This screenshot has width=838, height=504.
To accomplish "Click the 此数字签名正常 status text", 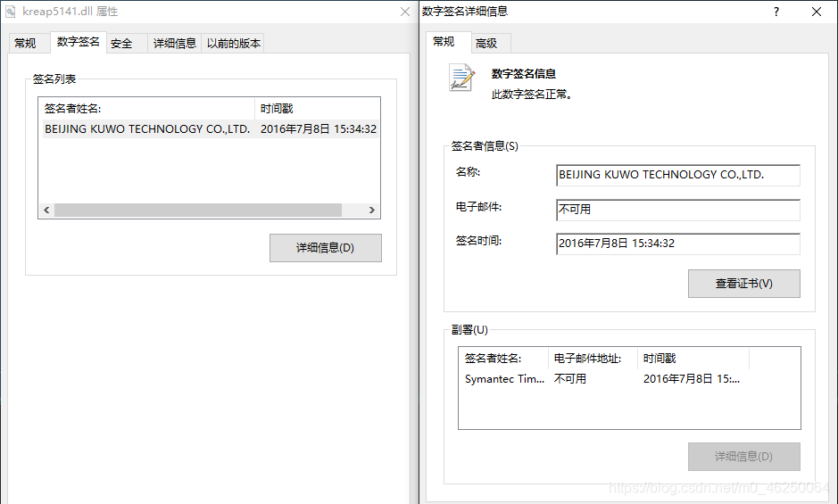I will pos(532,95).
